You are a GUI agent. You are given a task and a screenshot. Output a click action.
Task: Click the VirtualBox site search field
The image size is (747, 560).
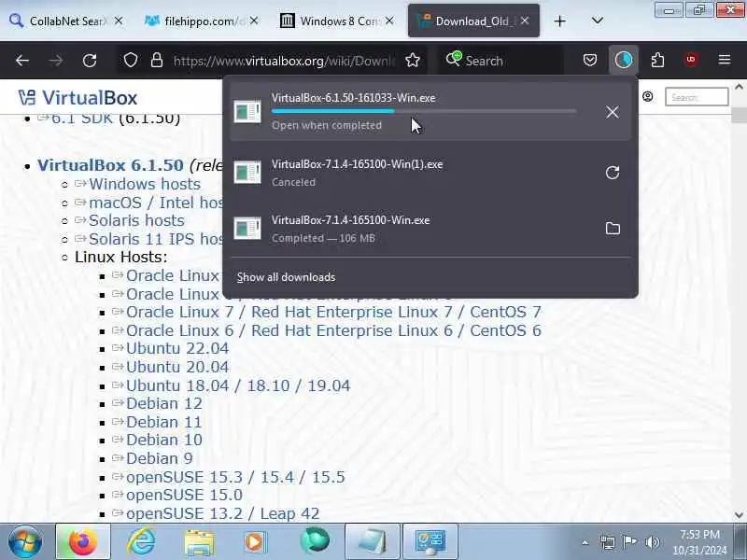697,97
